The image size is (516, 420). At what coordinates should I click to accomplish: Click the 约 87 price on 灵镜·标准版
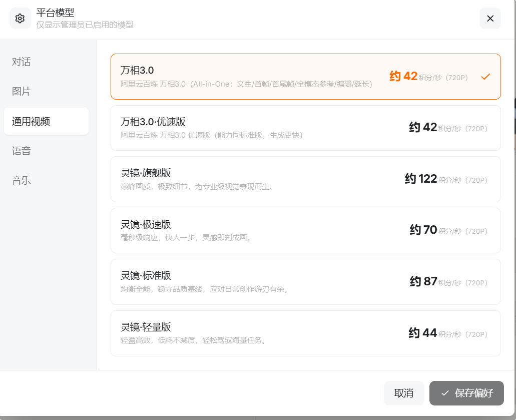click(423, 281)
